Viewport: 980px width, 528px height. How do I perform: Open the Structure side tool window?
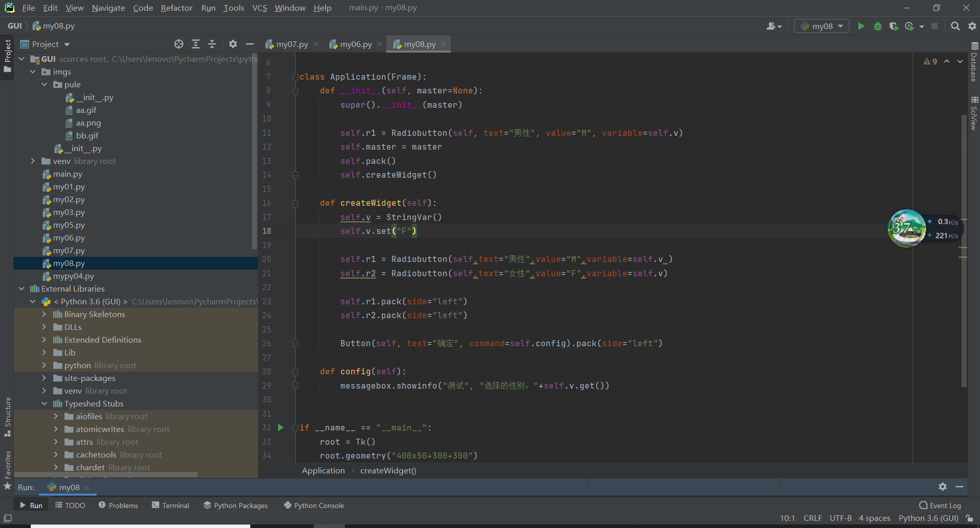[x=8, y=417]
